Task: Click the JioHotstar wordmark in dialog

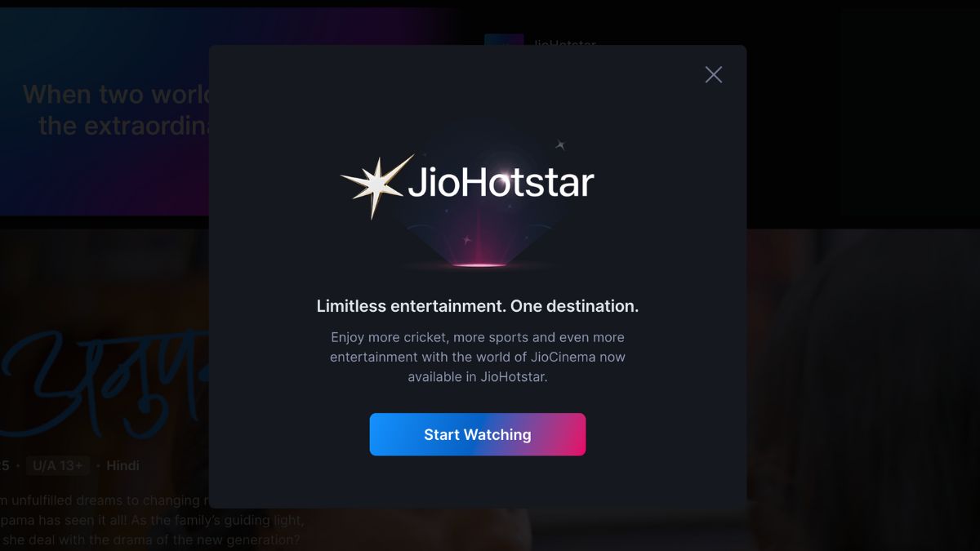Action: [501, 183]
